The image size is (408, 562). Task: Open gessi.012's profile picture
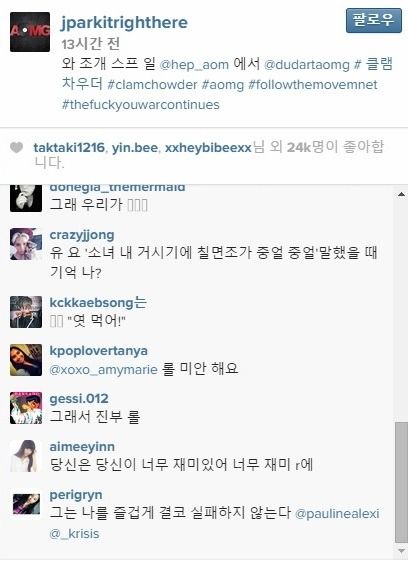pyautogui.click(x=26, y=408)
